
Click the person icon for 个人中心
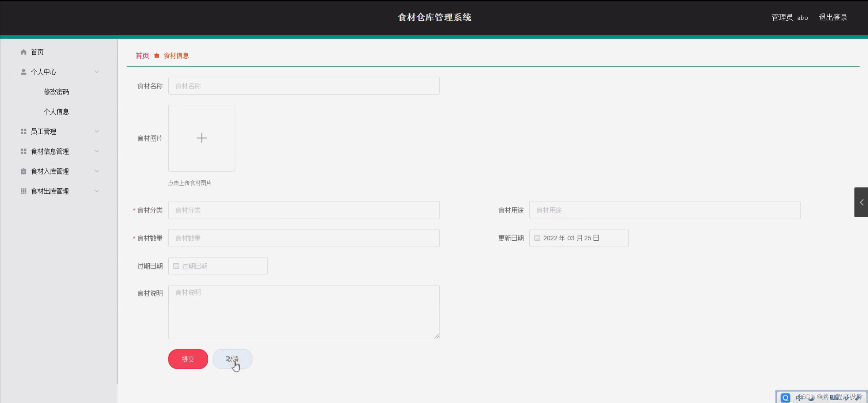coord(23,72)
